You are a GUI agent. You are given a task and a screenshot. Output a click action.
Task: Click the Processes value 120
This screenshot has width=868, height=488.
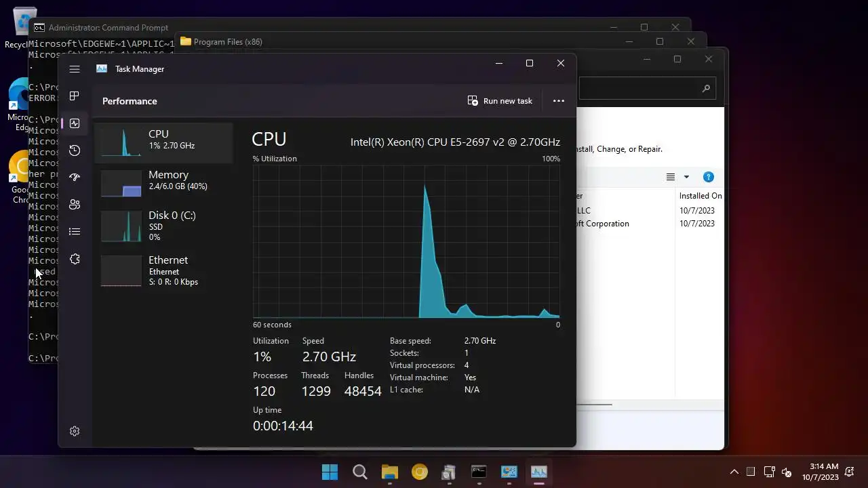(x=264, y=391)
